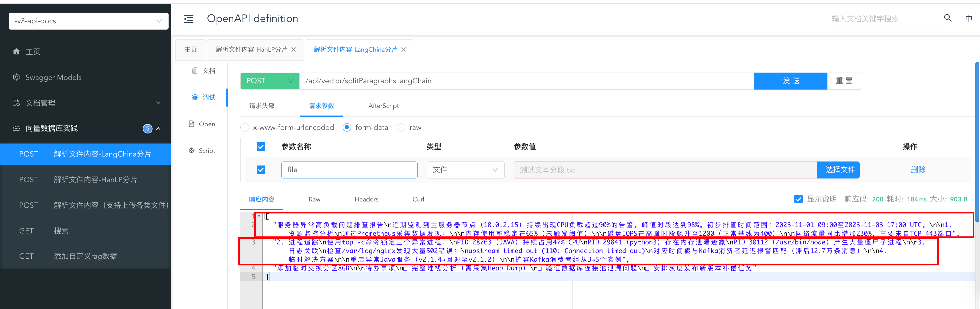Select the form-data radio option
The image size is (980, 309).
click(347, 127)
